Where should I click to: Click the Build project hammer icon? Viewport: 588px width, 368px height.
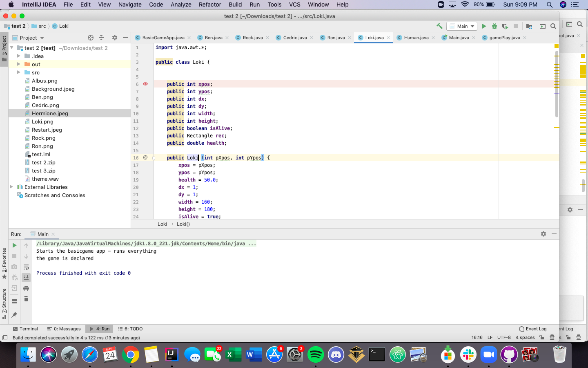(x=439, y=26)
